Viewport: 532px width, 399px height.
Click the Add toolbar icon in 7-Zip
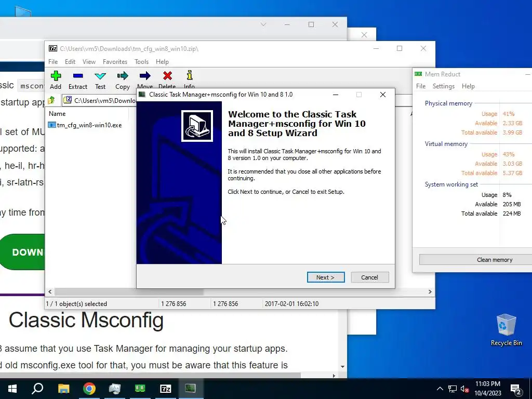pyautogui.click(x=56, y=80)
